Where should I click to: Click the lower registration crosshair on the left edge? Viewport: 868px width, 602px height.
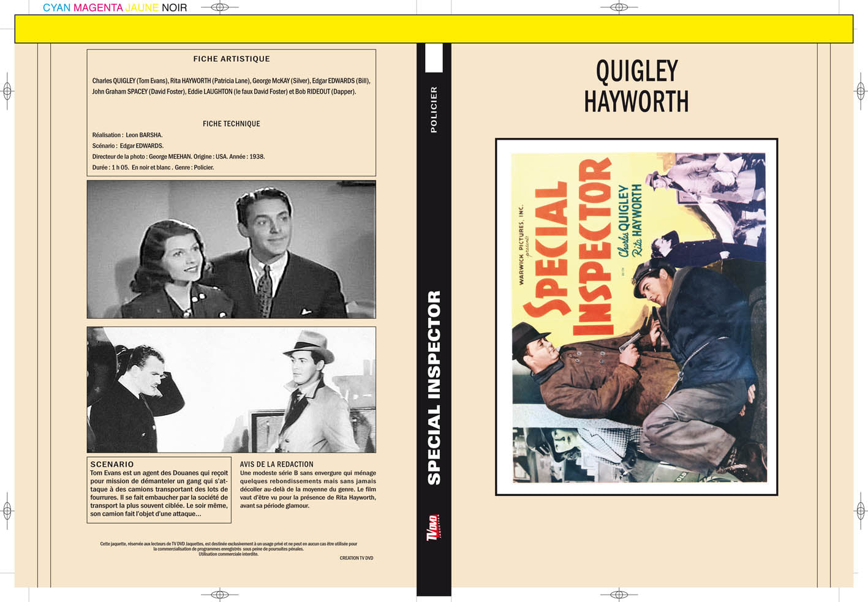click(7, 510)
